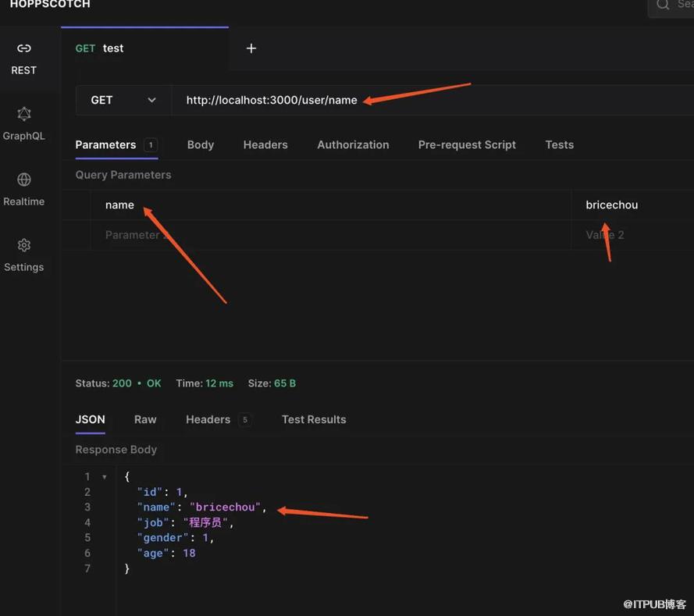Open the GET HTTP method dropdown
This screenshot has height=616, width=694.
click(x=123, y=100)
